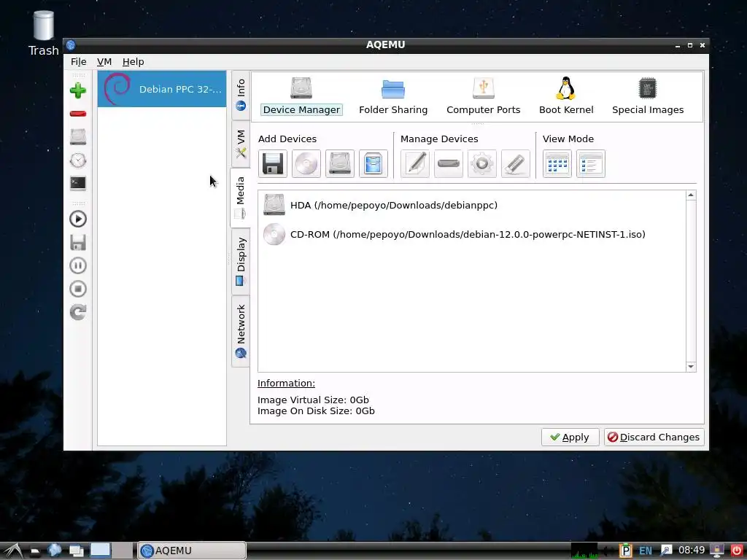The image size is (747, 560).
Task: Select the HDA debianppc device row
Action: click(472, 205)
